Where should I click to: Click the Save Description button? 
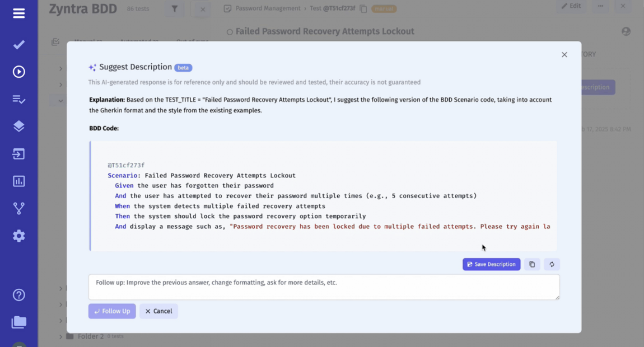pyautogui.click(x=491, y=264)
